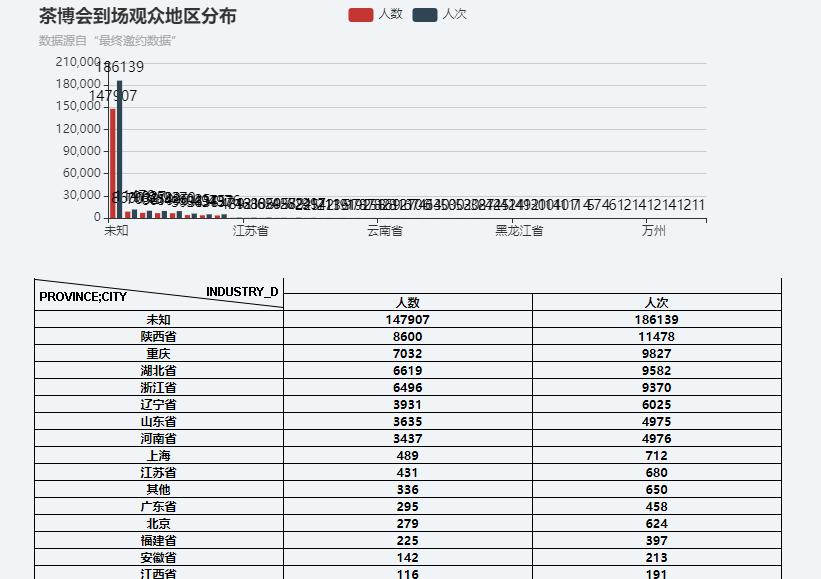Image resolution: width=821 pixels, height=579 pixels.
Task: Click table cell value 186139
Action: (657, 319)
